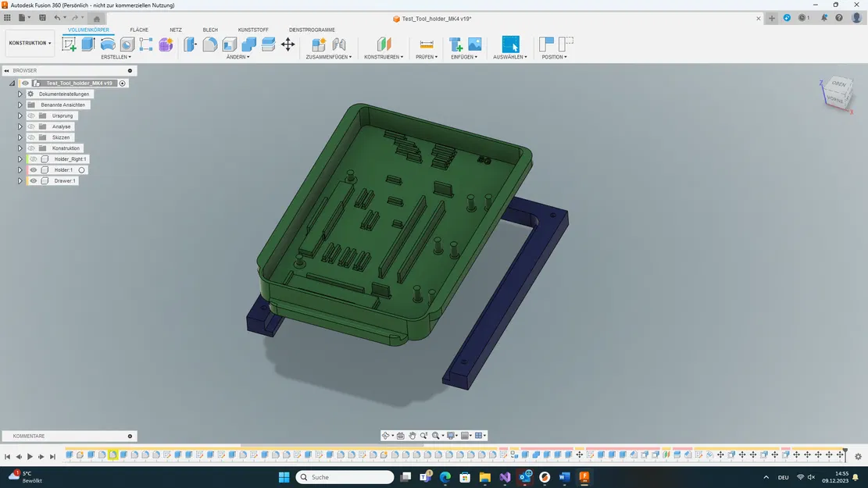Viewport: 868px width, 488px height.
Task: Select the Shell tool
Action: pos(229,45)
